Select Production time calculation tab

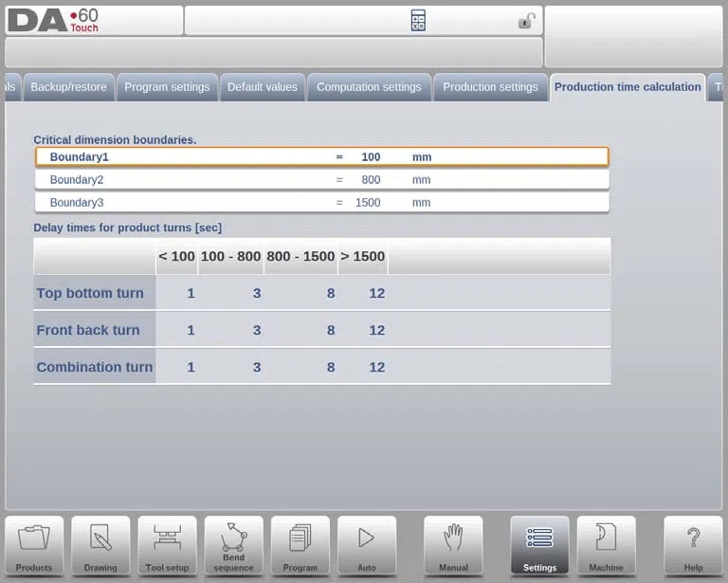(628, 87)
